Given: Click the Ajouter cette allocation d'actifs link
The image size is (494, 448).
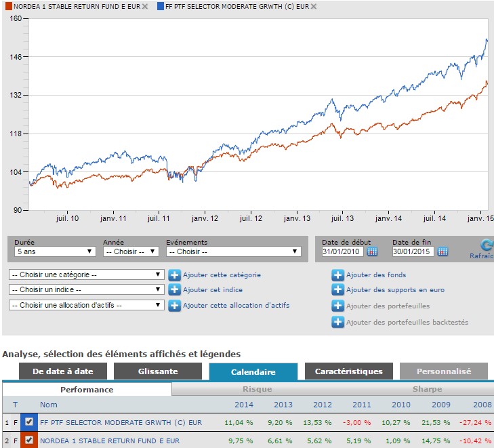Looking at the screenshot, I should click(x=236, y=305).
